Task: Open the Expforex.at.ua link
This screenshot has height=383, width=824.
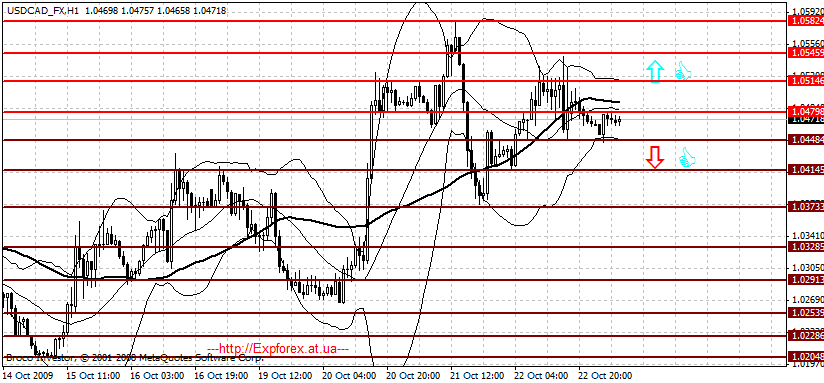Action: click(278, 349)
